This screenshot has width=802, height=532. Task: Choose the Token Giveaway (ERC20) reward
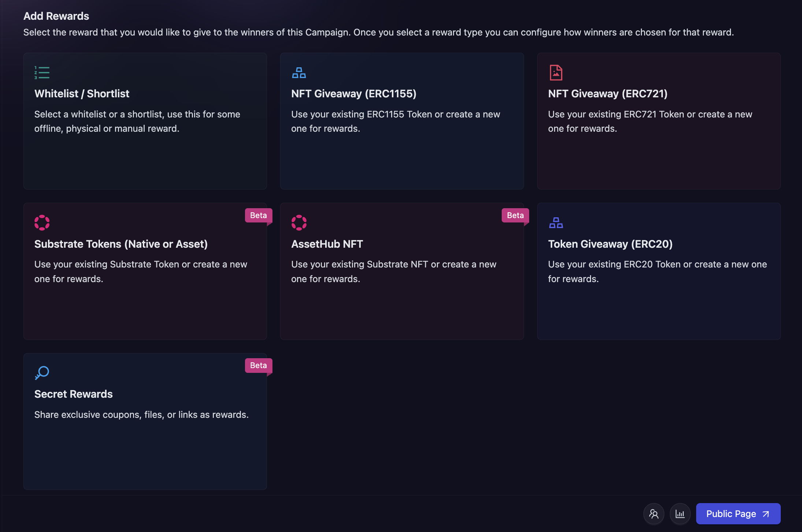click(x=658, y=271)
